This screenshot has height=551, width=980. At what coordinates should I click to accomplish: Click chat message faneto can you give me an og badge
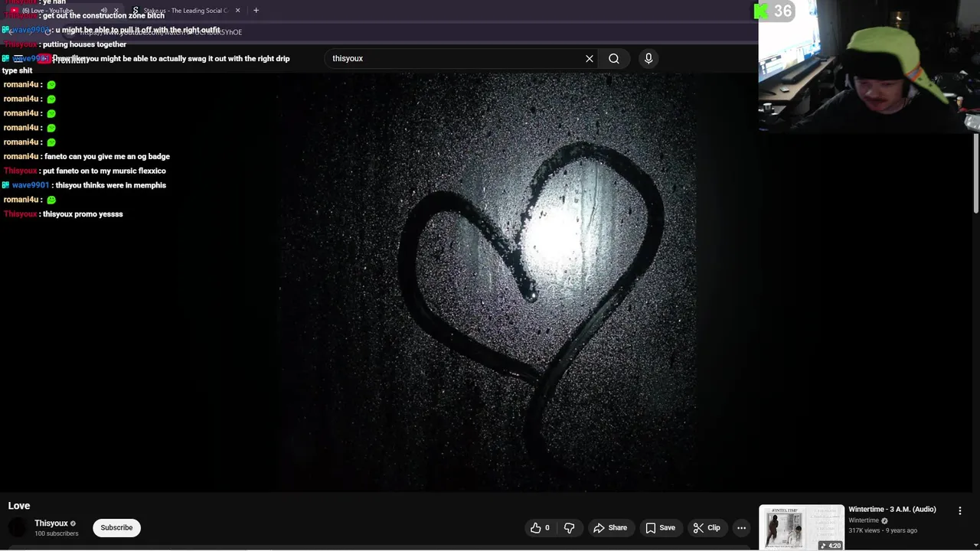tap(107, 157)
